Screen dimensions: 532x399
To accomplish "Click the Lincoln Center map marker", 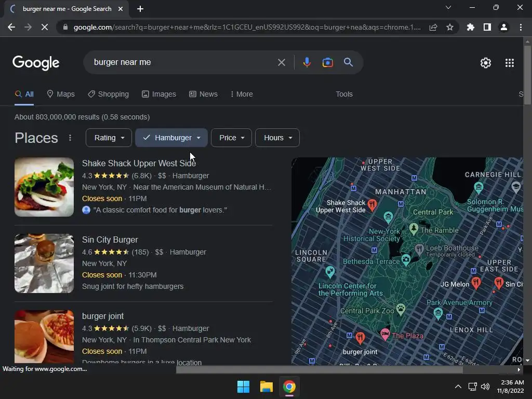I will (x=330, y=271).
